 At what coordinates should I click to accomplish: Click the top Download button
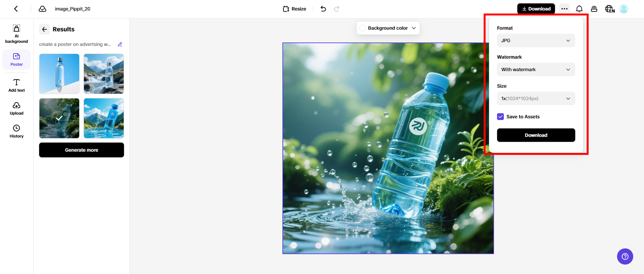tap(536, 9)
